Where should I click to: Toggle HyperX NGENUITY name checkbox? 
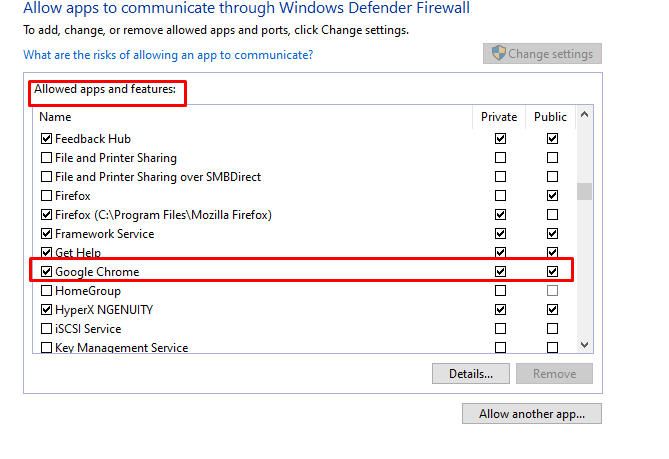(46, 310)
